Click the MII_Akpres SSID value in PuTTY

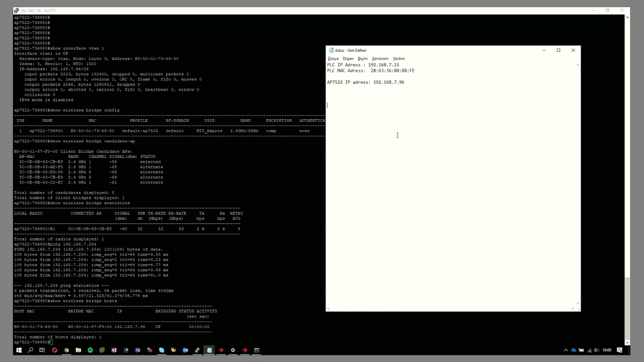pyautogui.click(x=209, y=131)
